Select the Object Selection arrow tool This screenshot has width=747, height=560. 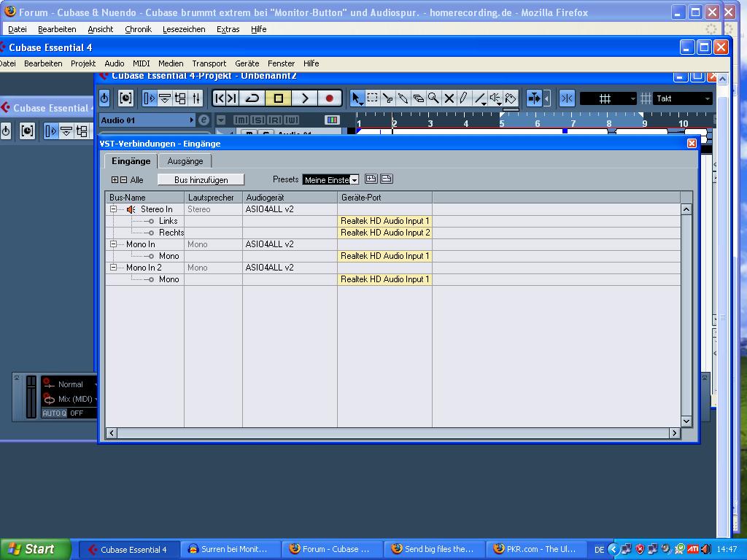(357, 98)
